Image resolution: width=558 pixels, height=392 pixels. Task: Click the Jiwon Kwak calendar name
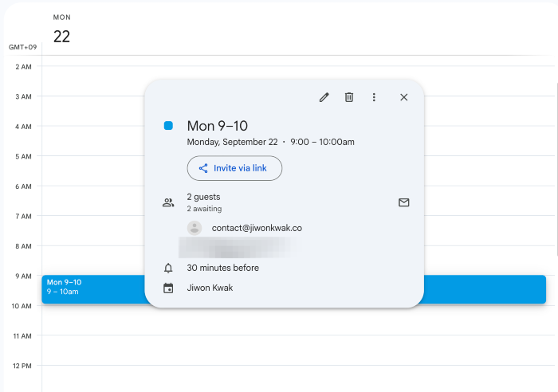(210, 288)
